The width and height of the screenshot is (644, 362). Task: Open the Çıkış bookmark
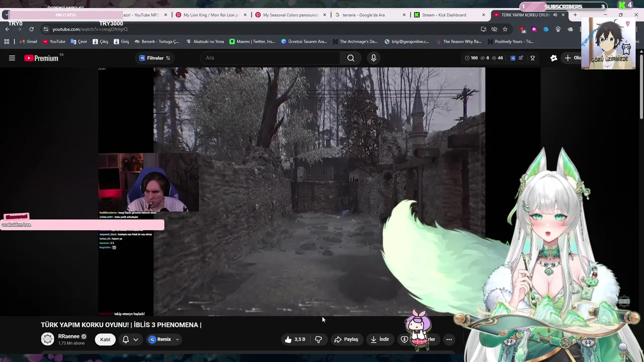coord(100,42)
